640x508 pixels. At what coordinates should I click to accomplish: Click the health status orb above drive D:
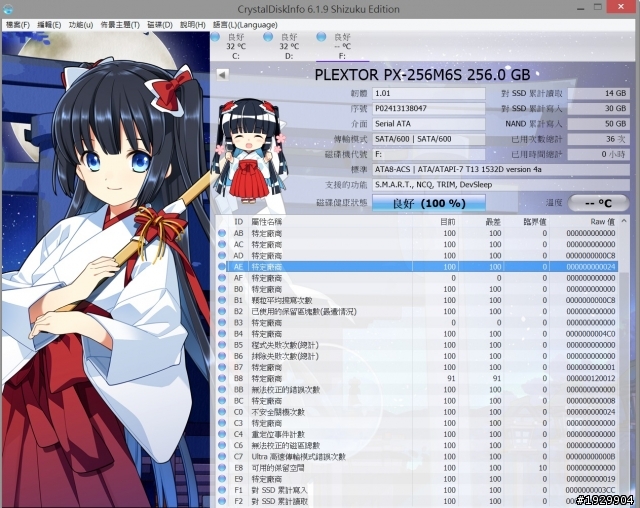268,37
